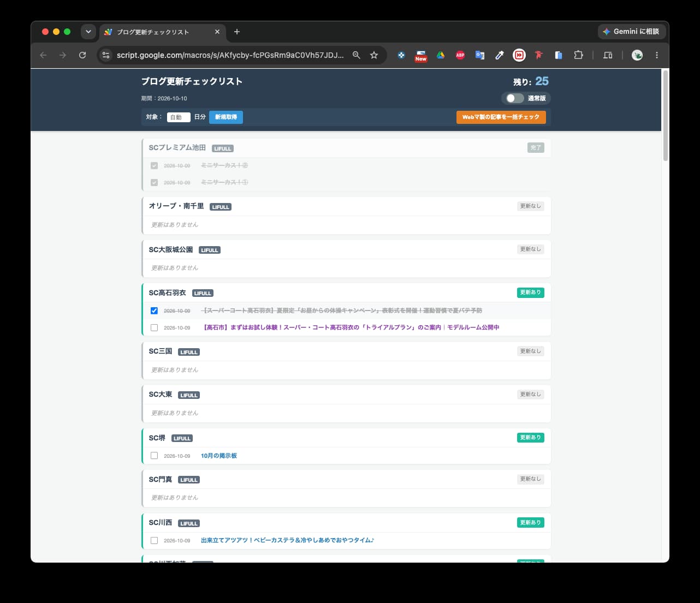Click the 更新なし badge on SC大阪城公園
This screenshot has height=603, width=700.
pos(530,249)
